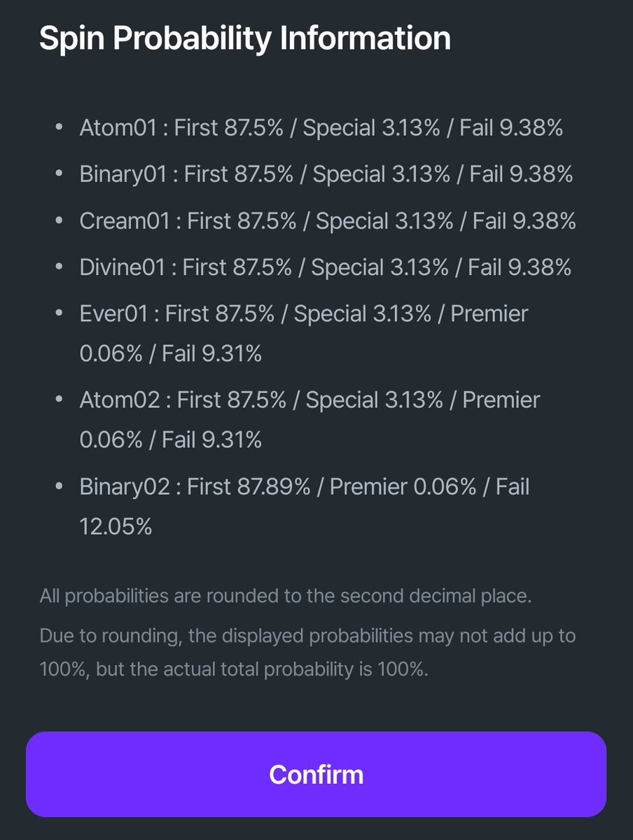Tap the Binary02 probability entry
The image size is (633, 840).
click(x=304, y=487)
